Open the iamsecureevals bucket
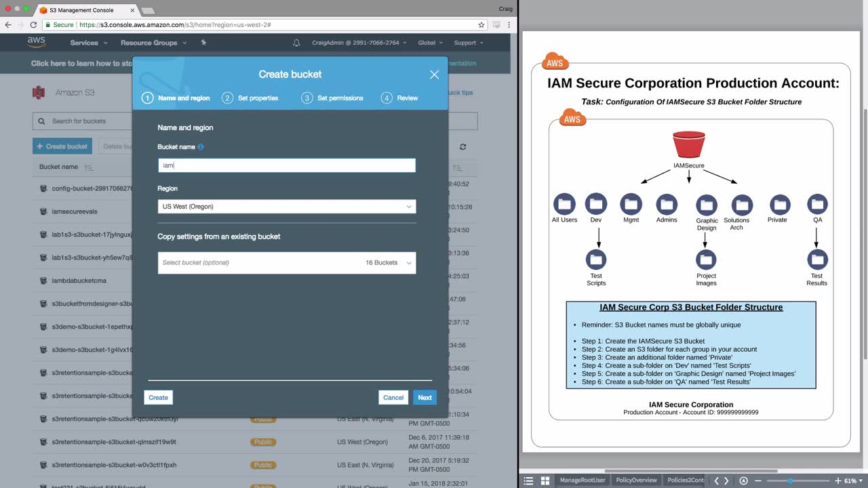The width and height of the screenshot is (868, 488). pos(75,211)
